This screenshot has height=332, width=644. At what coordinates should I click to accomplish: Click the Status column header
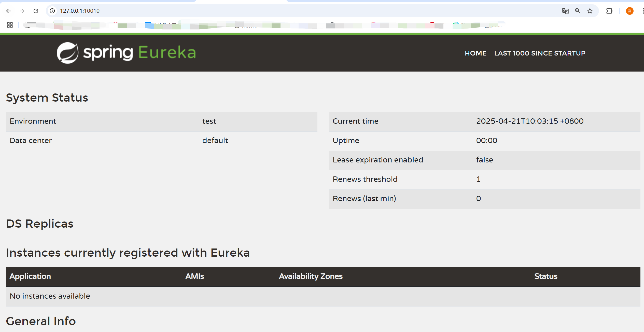546,276
